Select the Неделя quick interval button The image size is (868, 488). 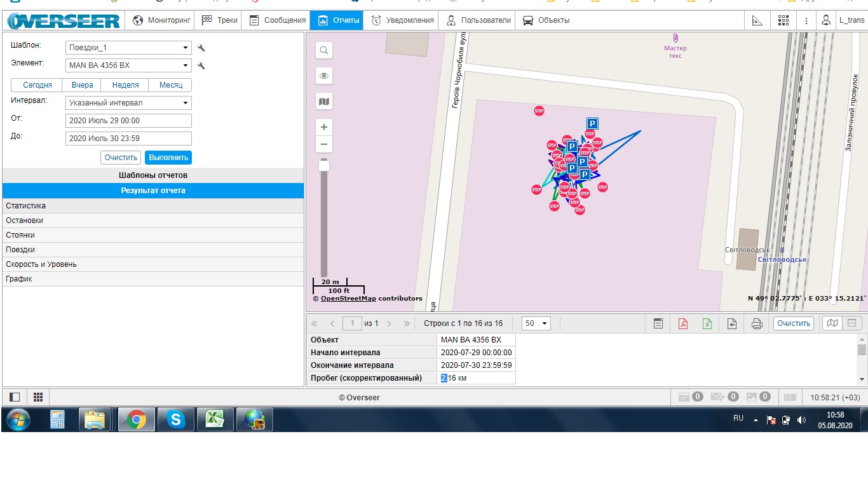125,85
